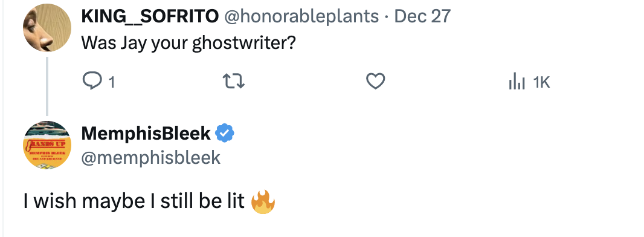644x237 pixels.
Task: Select 'I wish maybe I still be lit' text
Action: tap(134, 201)
